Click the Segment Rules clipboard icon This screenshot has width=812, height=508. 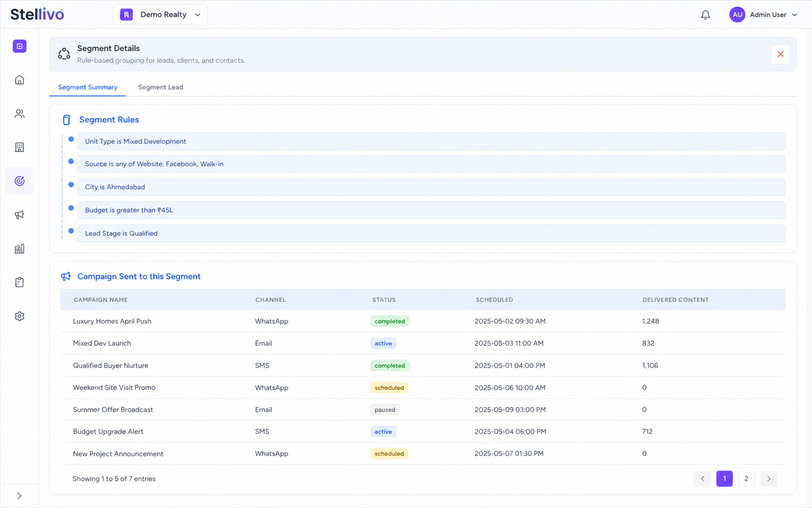(67, 120)
